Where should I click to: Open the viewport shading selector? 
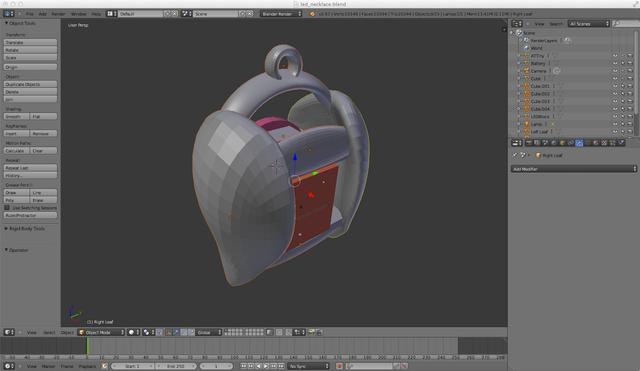click(133, 333)
